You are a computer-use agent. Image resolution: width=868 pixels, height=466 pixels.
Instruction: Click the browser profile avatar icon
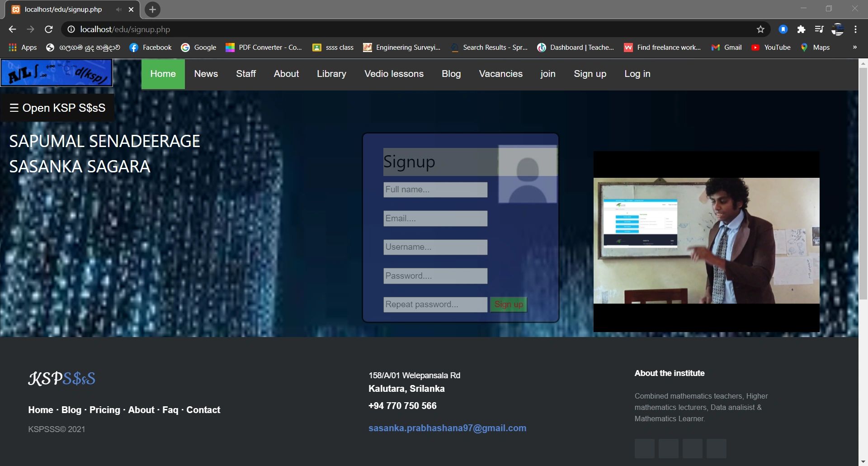837,29
